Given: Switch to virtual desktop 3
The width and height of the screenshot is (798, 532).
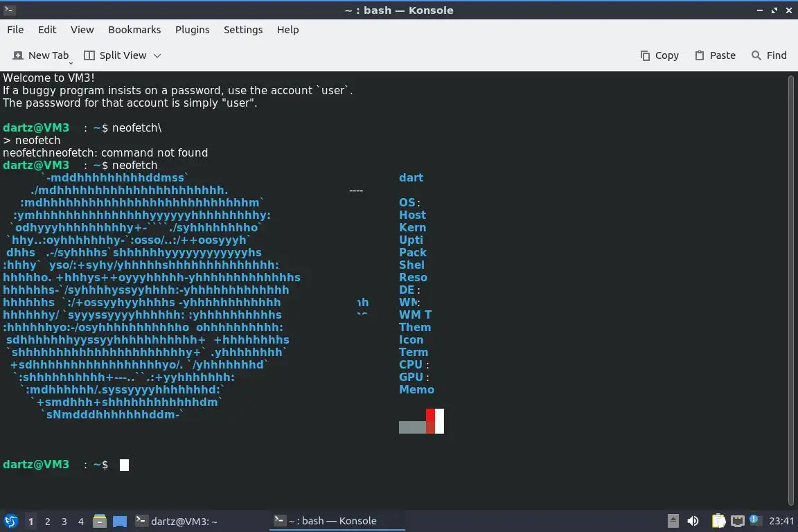Looking at the screenshot, I should [64, 522].
